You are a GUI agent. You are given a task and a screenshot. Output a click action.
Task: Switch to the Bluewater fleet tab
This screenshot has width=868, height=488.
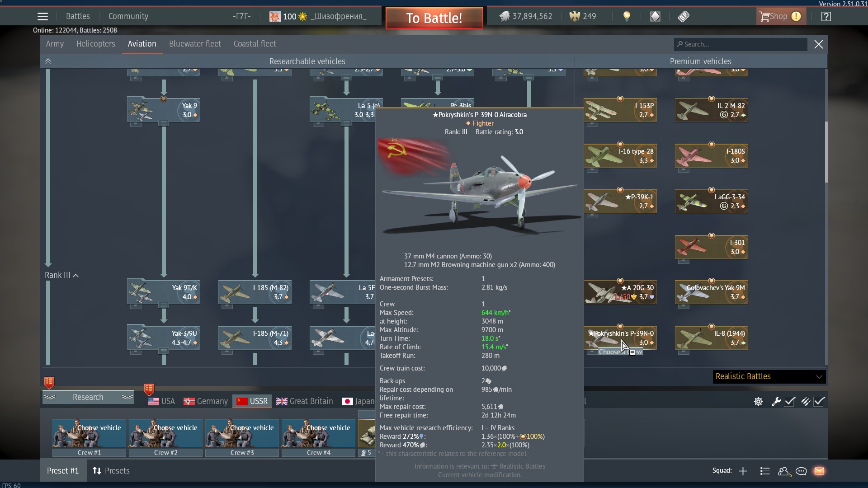point(195,44)
